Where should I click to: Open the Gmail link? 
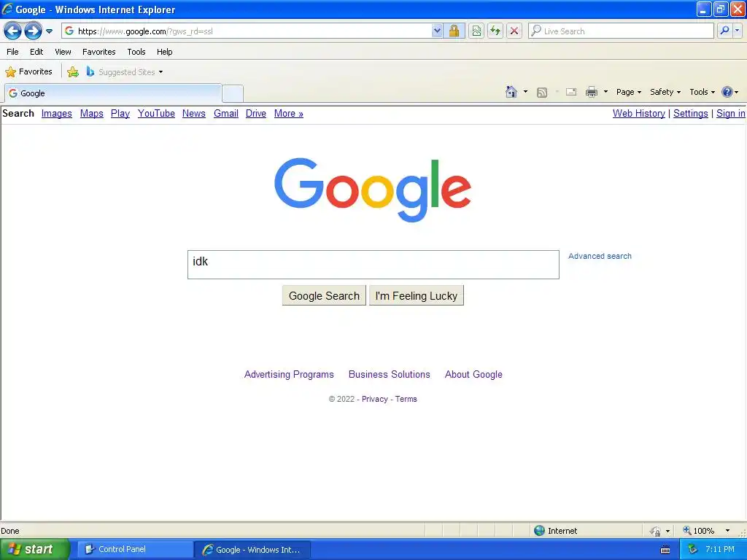click(x=226, y=113)
